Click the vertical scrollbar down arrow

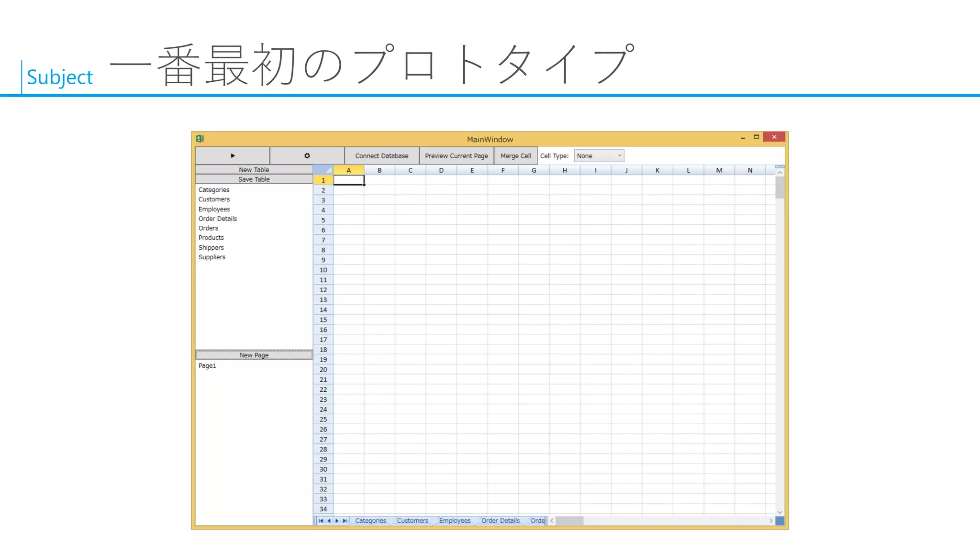tap(780, 512)
